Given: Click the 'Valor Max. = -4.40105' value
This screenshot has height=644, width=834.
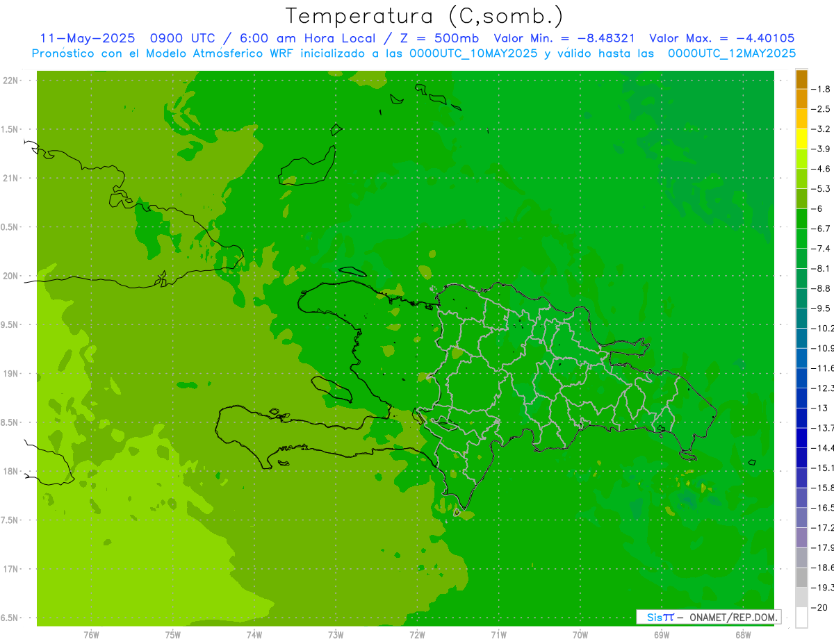Looking at the screenshot, I should point(721,38).
